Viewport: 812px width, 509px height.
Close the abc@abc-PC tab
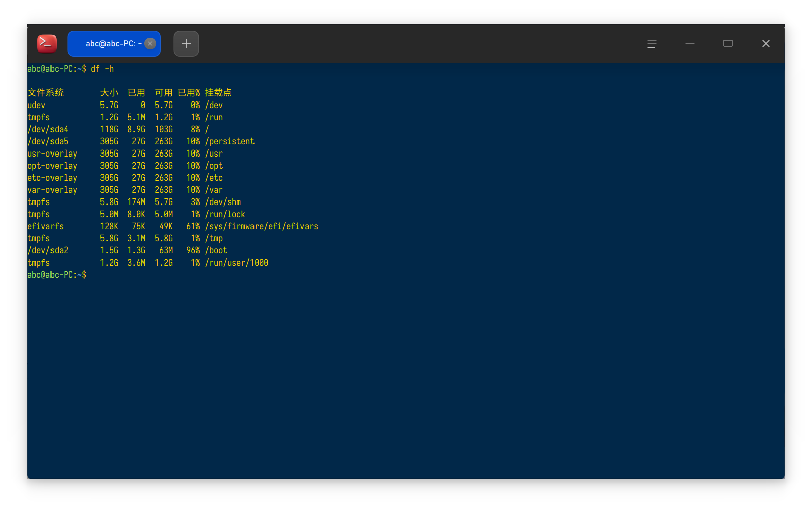point(150,43)
